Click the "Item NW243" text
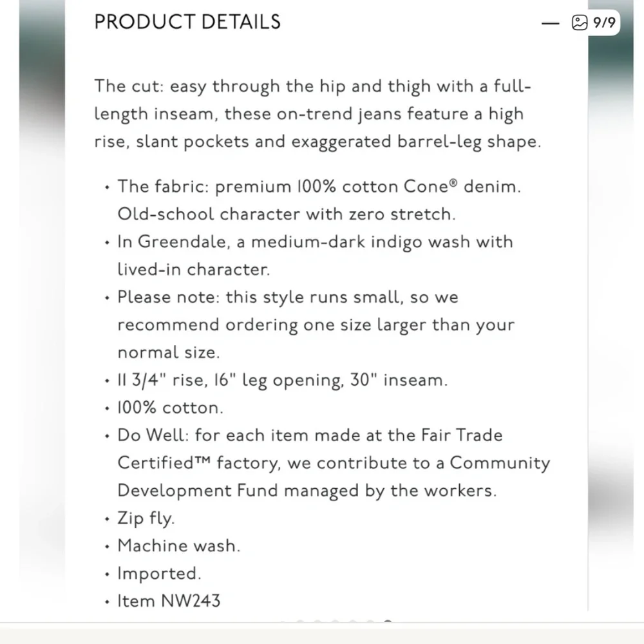Image resolution: width=644 pixels, height=644 pixels. pos(169,601)
